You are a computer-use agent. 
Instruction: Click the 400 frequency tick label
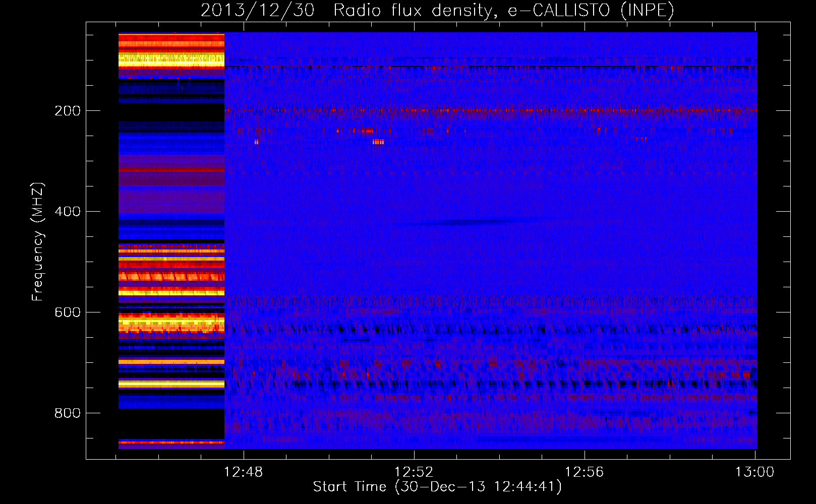[68, 212]
